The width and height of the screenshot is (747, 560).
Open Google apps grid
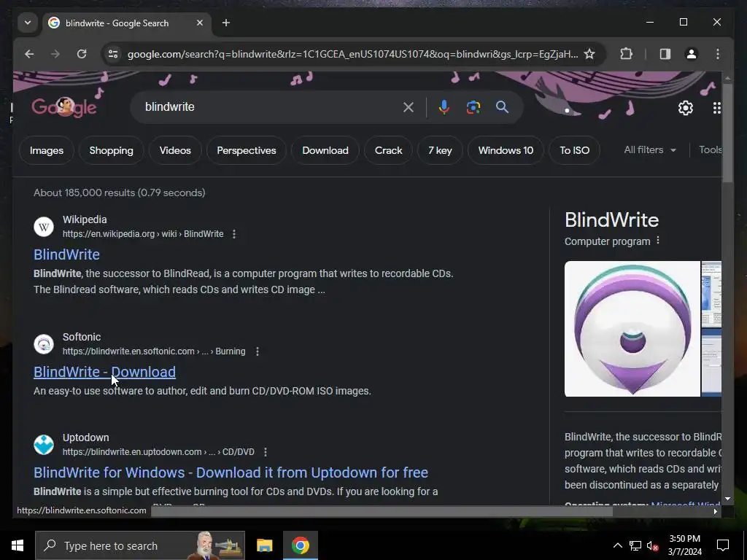pos(716,108)
